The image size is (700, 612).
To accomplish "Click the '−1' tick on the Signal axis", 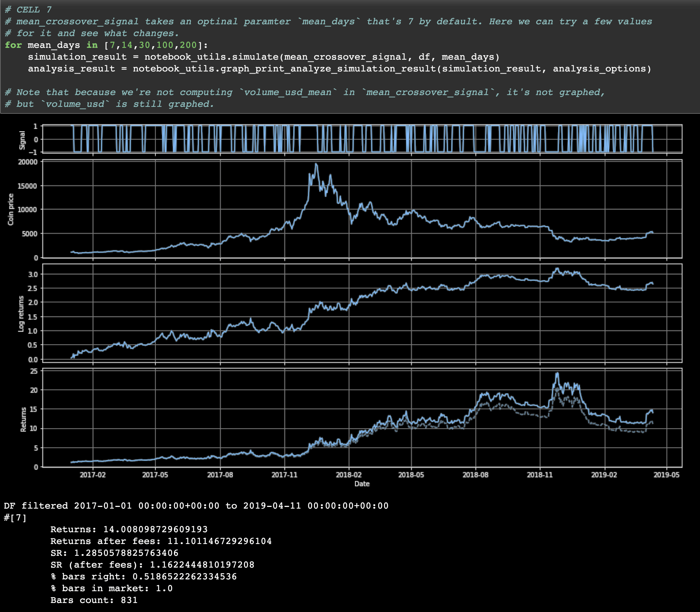I will point(33,152).
